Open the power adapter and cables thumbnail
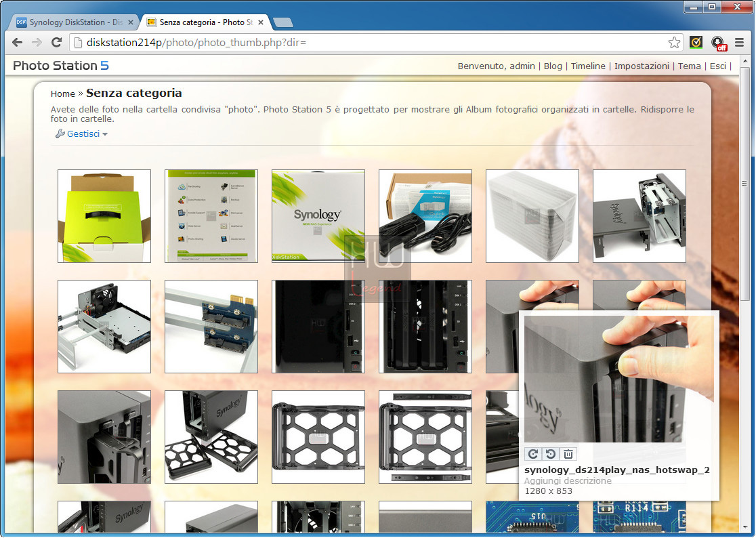Screen dimensions: 756x538 pos(425,216)
